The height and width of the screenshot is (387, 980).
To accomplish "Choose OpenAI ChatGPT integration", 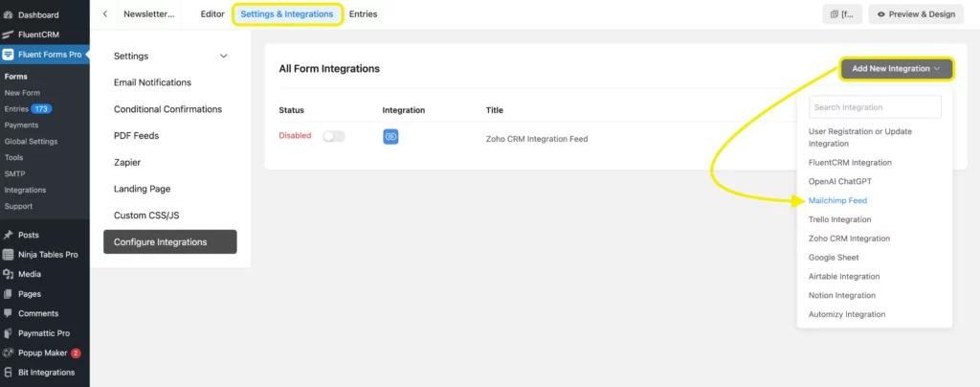I will (840, 181).
